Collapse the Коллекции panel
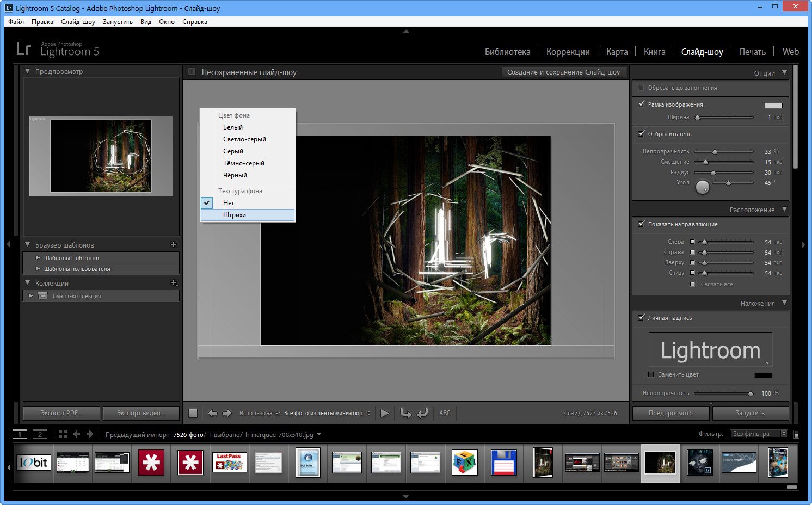This screenshot has width=812, height=505. pos(27,283)
